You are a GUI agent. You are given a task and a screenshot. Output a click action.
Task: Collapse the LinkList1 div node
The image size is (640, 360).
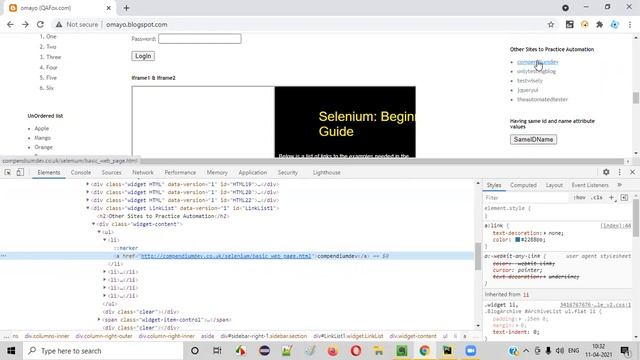click(x=87, y=208)
